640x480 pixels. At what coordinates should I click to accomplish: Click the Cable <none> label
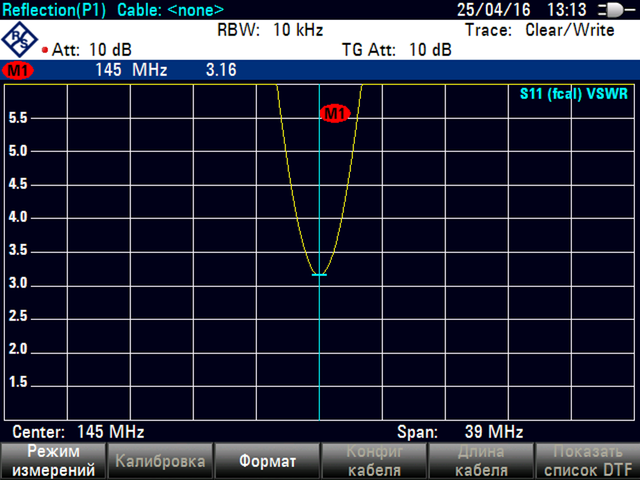coord(170,10)
